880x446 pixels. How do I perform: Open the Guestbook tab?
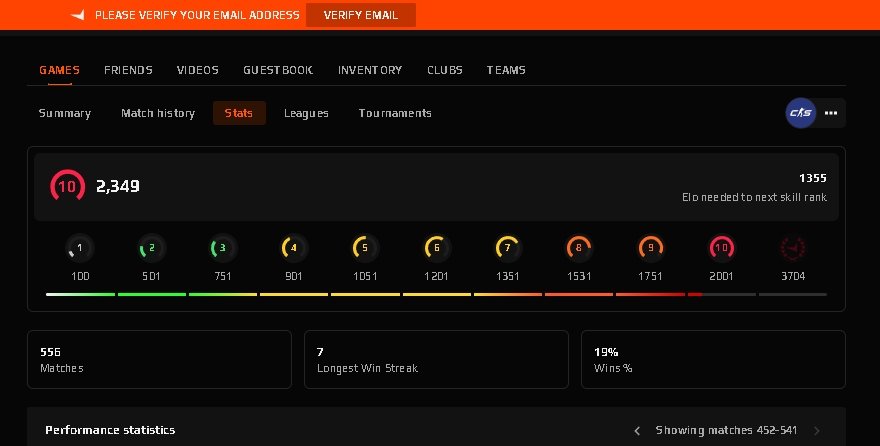278,70
